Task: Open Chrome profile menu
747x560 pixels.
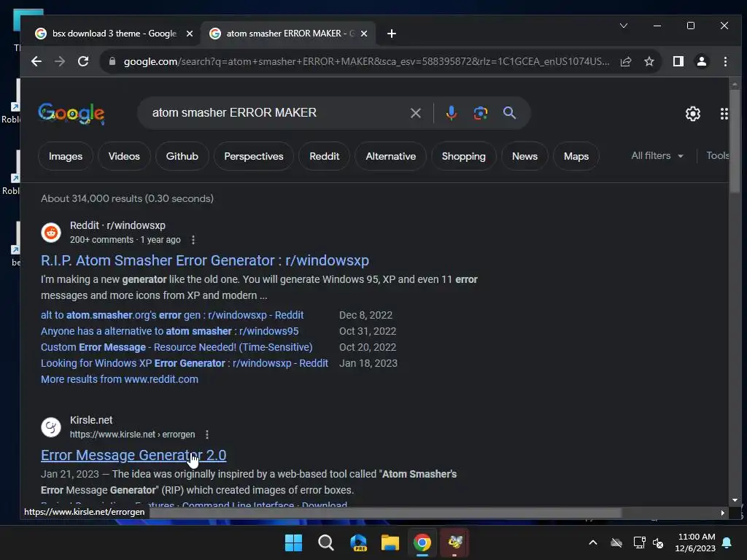Action: coord(701,61)
